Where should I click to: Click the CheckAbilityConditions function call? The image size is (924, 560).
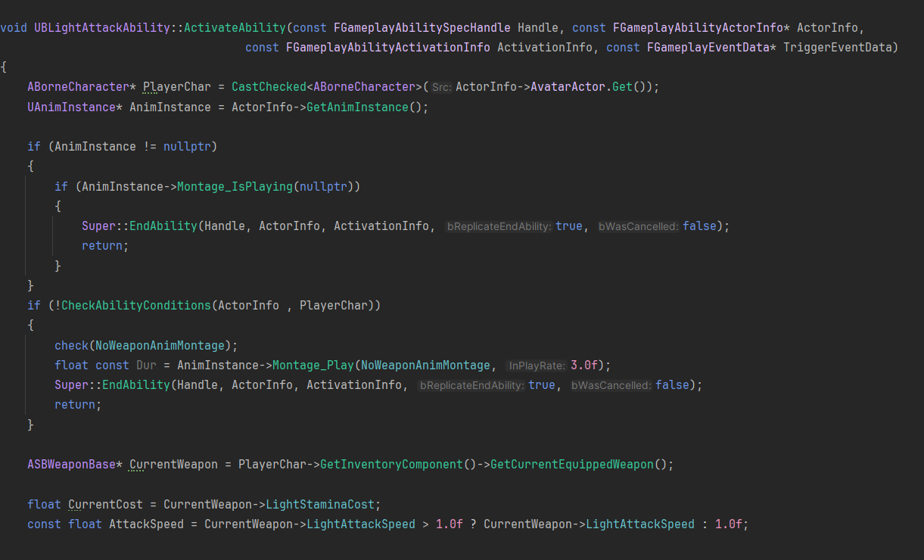(135, 306)
